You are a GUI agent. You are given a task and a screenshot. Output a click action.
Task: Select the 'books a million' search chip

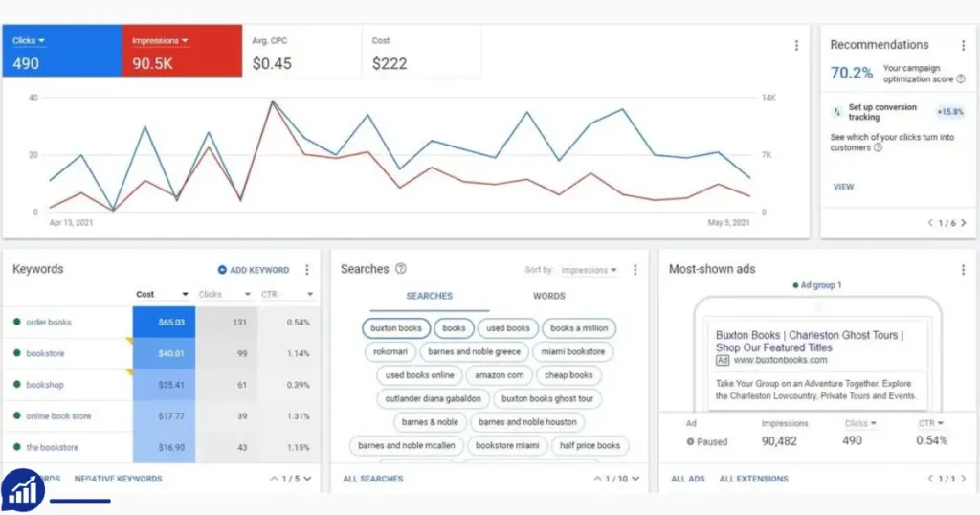point(579,328)
